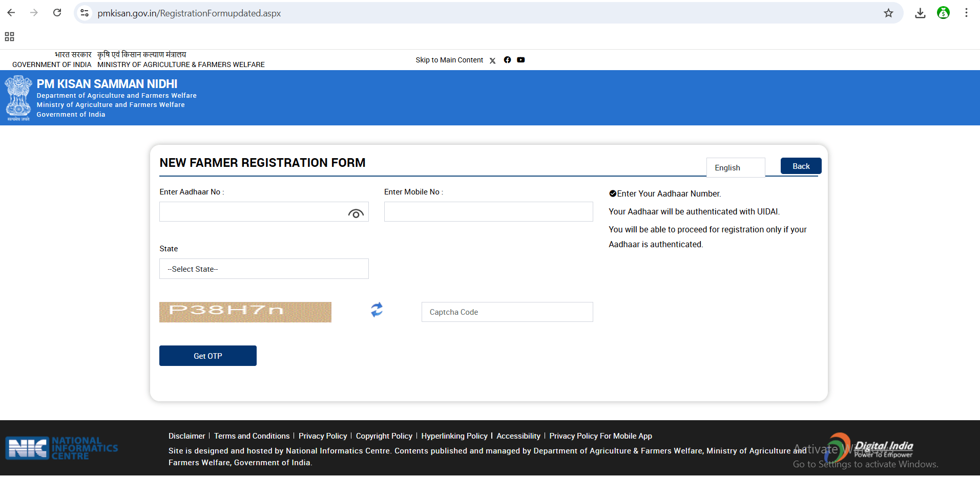Click Skip to Main Content link
The height and width of the screenshot is (477, 980).
tap(449, 60)
